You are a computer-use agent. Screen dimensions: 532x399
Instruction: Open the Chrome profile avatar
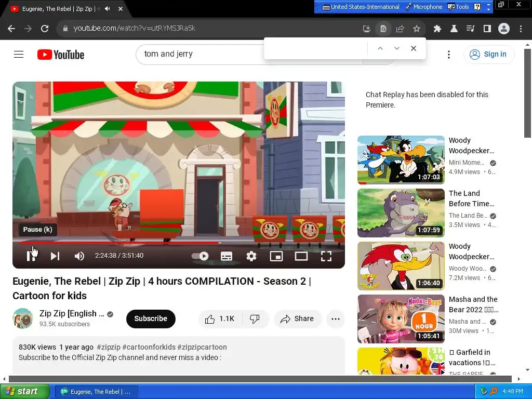504,29
